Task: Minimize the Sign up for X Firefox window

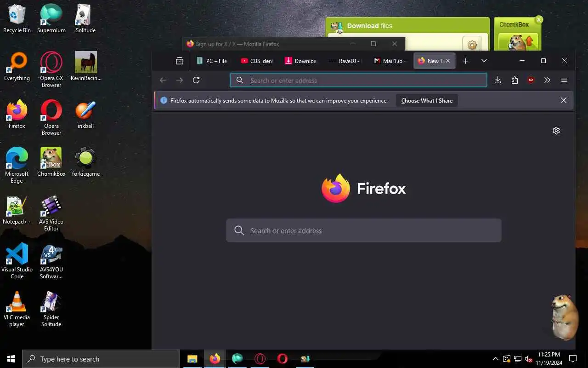Action: click(353, 44)
